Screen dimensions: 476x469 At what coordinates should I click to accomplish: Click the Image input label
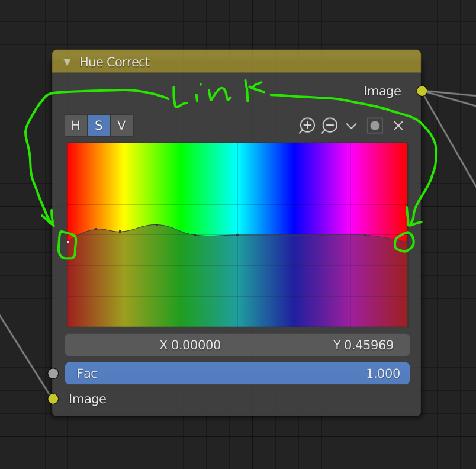click(x=88, y=399)
